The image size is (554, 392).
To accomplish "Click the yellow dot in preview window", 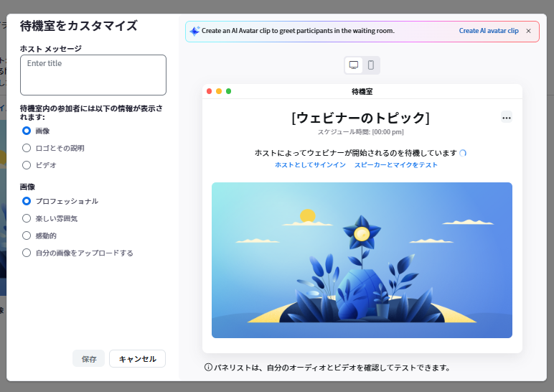I will point(219,91).
